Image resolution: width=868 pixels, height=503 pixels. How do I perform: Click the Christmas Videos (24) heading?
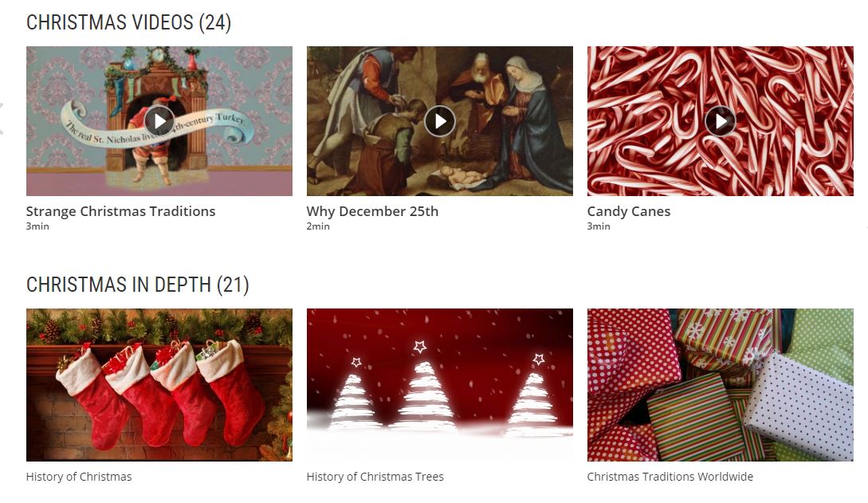pyautogui.click(x=129, y=22)
